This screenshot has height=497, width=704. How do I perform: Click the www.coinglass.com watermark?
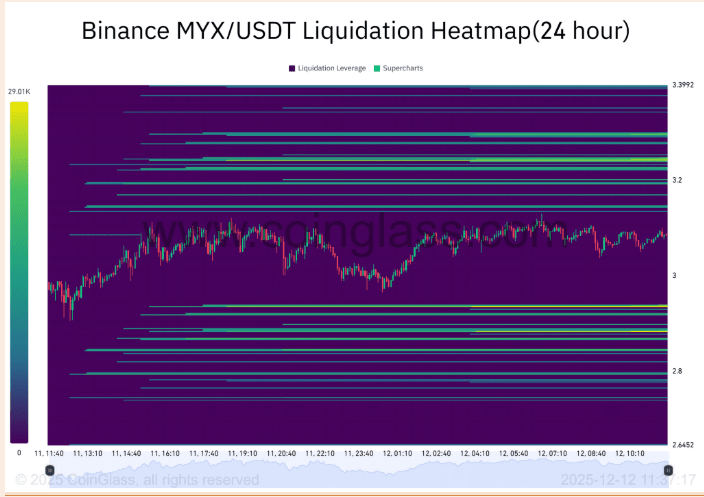coord(355,233)
